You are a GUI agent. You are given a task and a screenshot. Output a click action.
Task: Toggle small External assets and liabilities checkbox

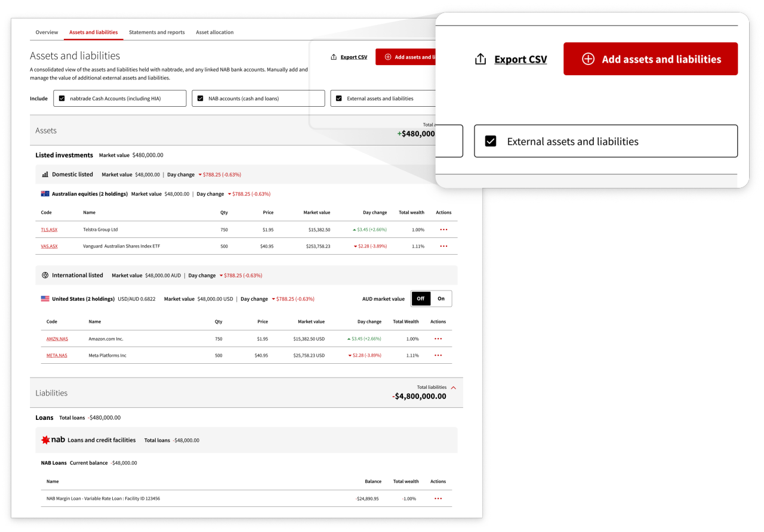click(x=339, y=98)
